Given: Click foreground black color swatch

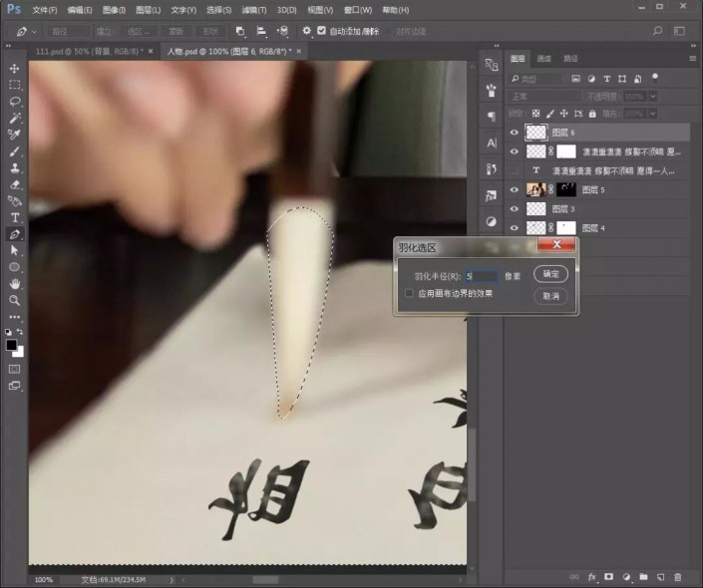Looking at the screenshot, I should click(x=11, y=345).
